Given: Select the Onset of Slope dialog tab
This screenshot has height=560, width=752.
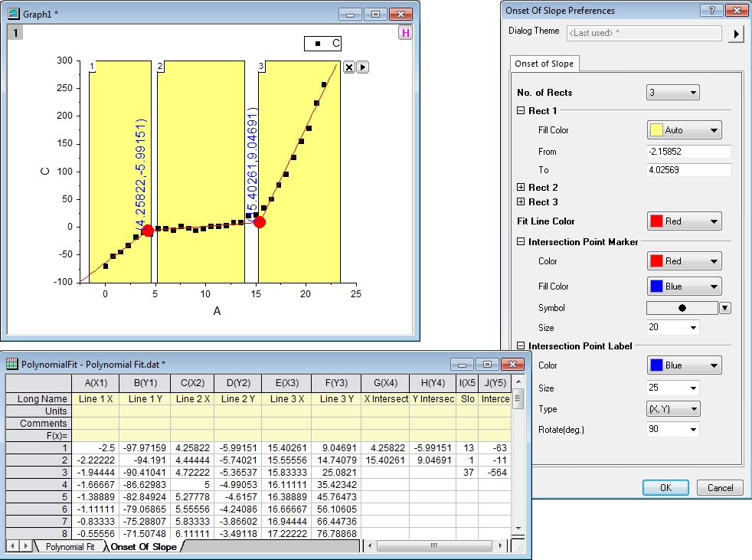Looking at the screenshot, I should click(x=545, y=64).
